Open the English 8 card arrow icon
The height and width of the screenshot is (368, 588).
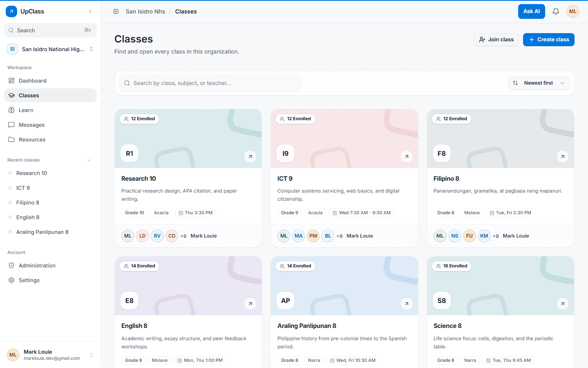[x=250, y=304]
